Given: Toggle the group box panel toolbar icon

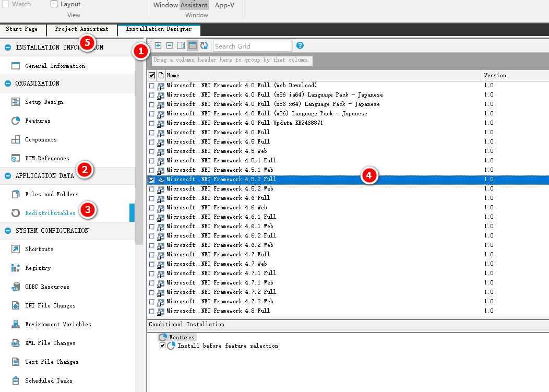Looking at the screenshot, I should [x=193, y=45].
